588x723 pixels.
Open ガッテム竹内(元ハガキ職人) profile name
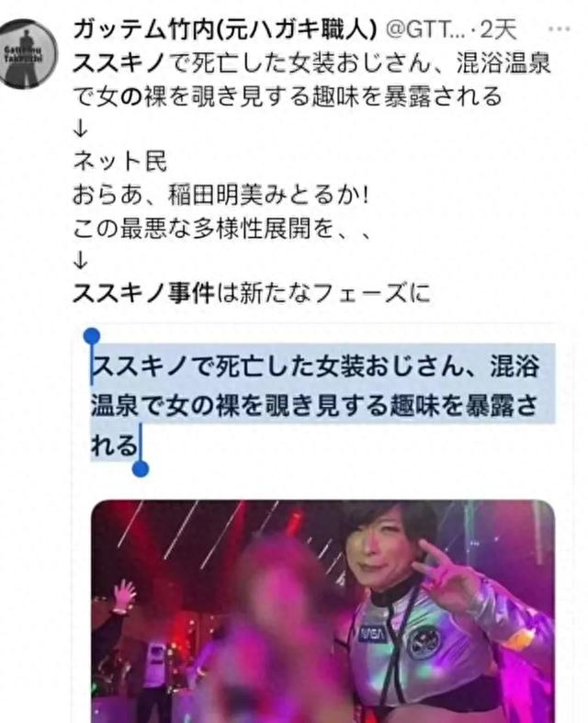(225, 30)
